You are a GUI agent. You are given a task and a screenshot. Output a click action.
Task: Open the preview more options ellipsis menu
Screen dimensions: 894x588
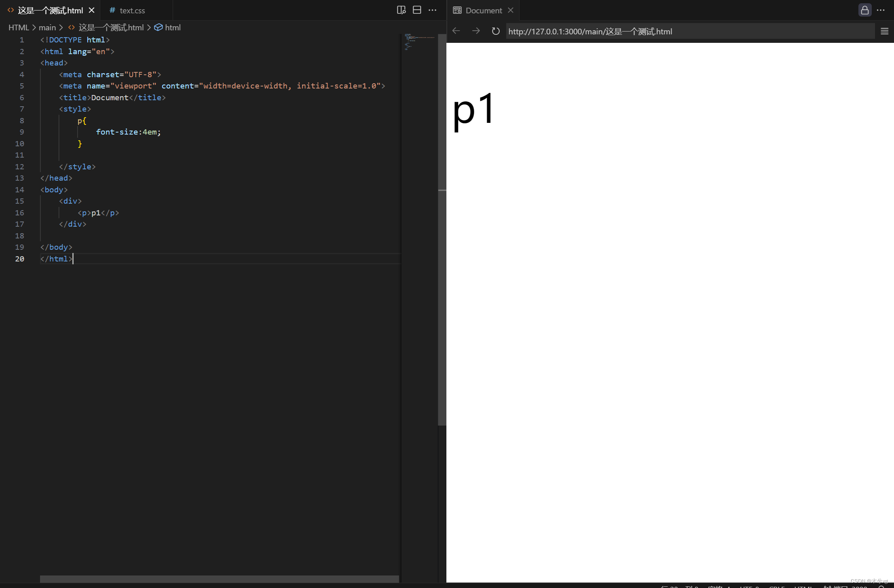point(881,10)
